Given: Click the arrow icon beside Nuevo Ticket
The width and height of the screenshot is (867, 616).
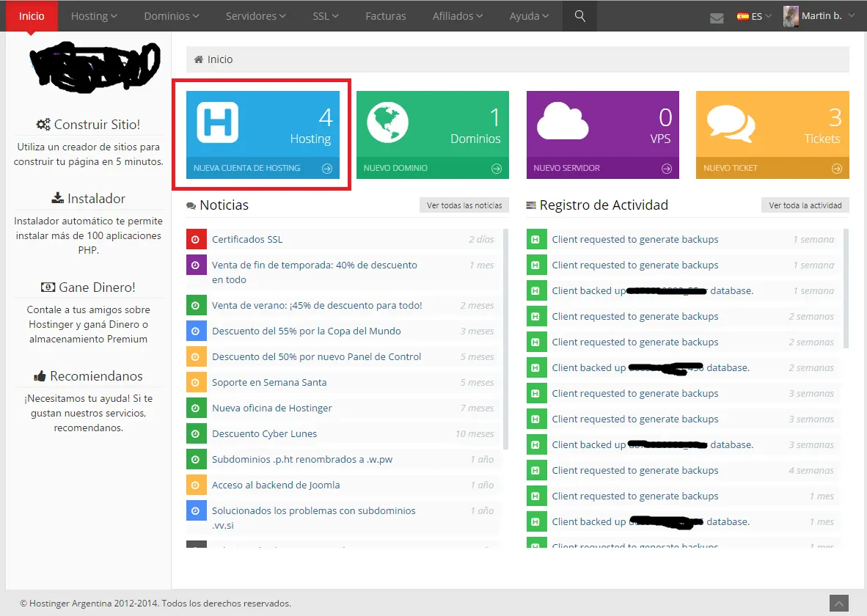Looking at the screenshot, I should (837, 169).
